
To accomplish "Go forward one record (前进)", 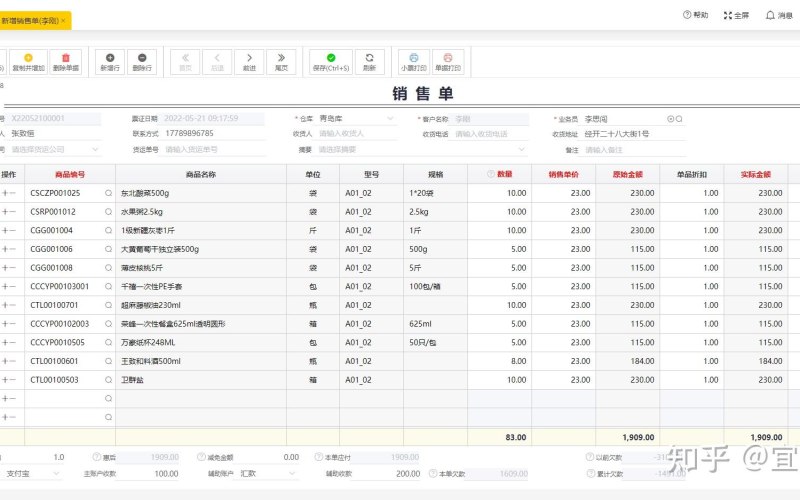I will pyautogui.click(x=249, y=62).
